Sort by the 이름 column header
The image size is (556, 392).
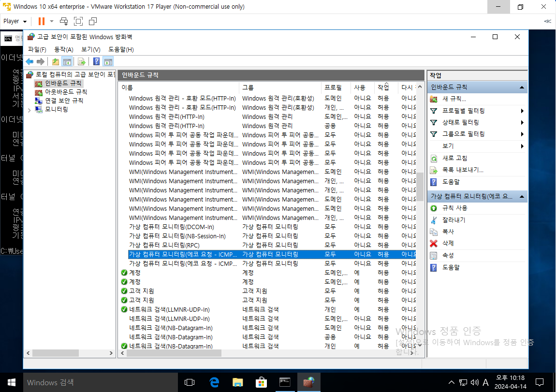point(179,87)
